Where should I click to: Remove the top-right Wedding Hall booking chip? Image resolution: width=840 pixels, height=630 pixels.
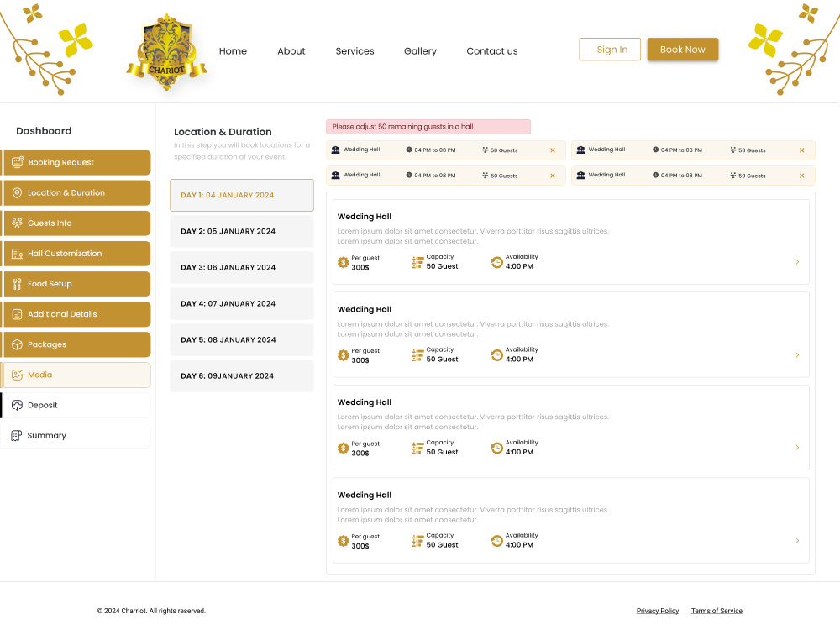coord(801,150)
